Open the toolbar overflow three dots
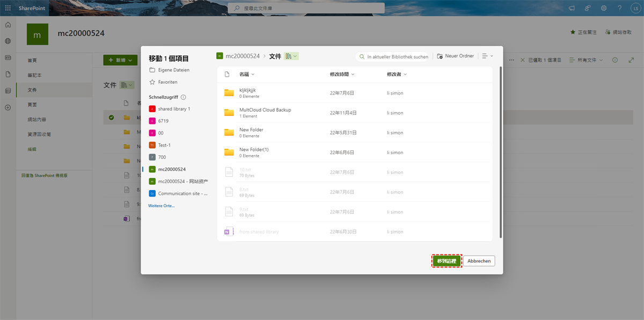The width and height of the screenshot is (644, 320). 511,60
